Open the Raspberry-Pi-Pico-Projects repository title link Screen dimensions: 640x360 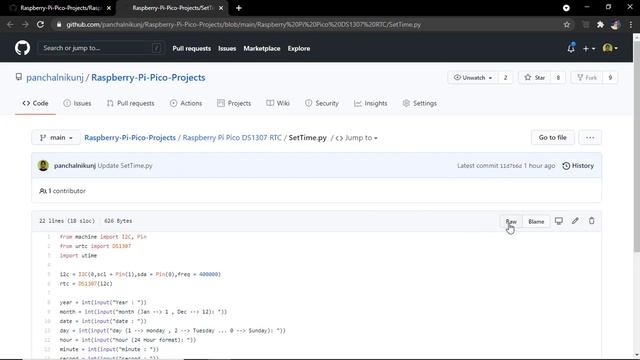tap(148, 78)
